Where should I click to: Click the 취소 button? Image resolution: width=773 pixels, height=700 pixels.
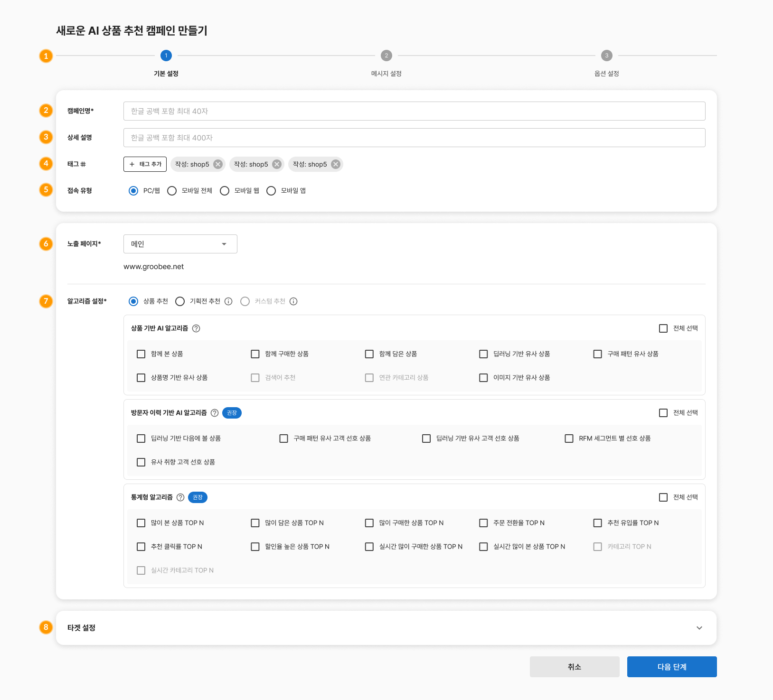coord(574,667)
